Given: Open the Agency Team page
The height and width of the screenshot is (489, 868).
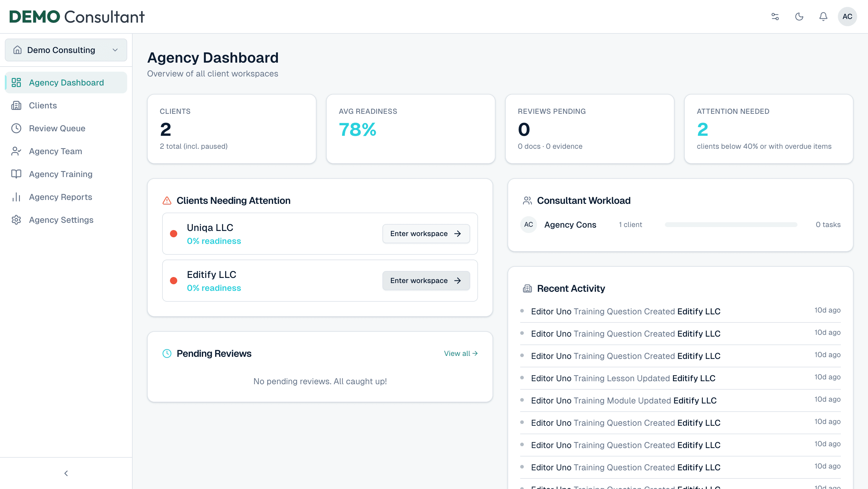Looking at the screenshot, I should tap(66, 151).
